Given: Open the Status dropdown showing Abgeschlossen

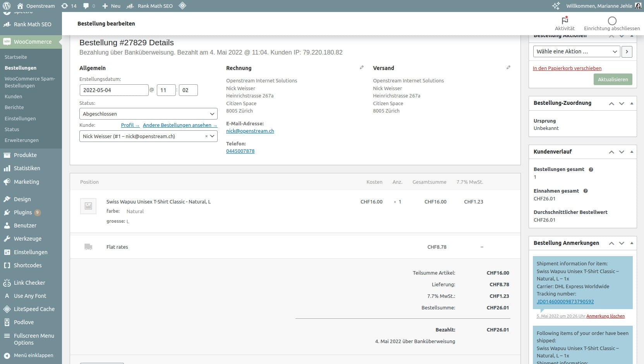Looking at the screenshot, I should (148, 114).
